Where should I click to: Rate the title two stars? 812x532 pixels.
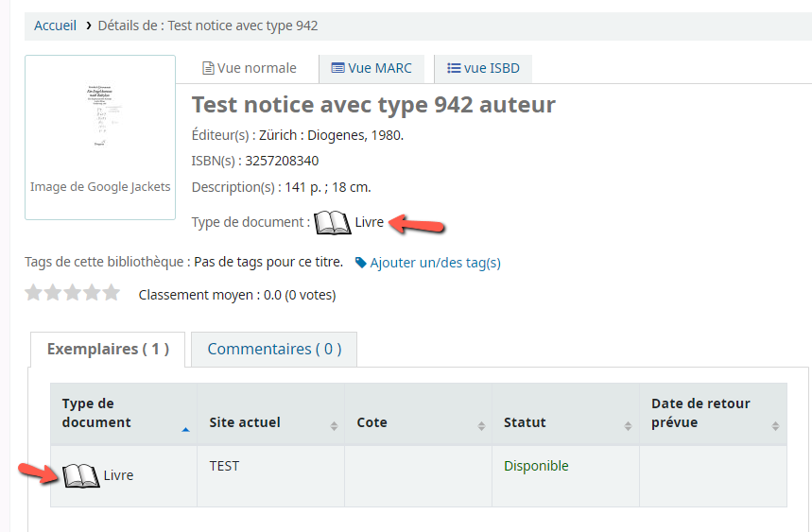[x=53, y=293]
